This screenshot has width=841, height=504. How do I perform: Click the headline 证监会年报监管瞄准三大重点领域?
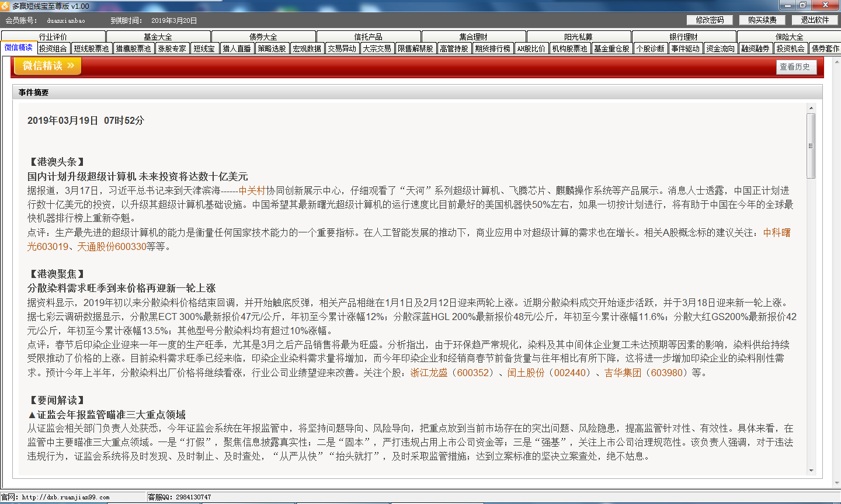click(106, 415)
